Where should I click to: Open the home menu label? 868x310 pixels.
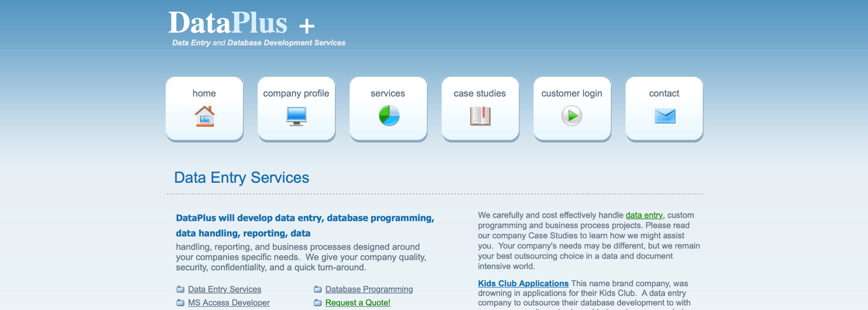[x=204, y=93]
